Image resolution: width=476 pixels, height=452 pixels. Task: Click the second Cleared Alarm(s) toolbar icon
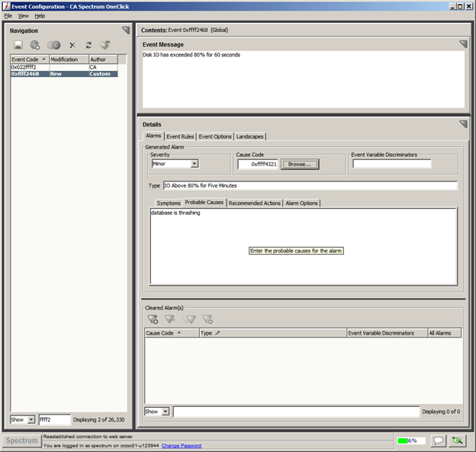[x=170, y=319]
